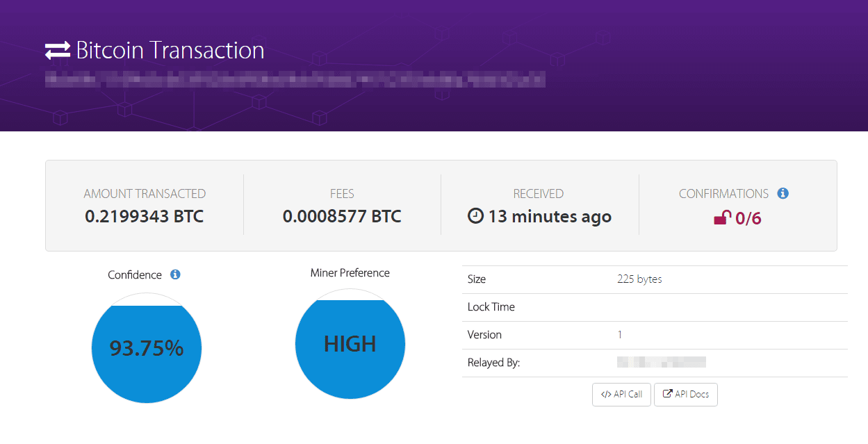
Task: Click the Version value 1 link
Action: [x=620, y=334]
